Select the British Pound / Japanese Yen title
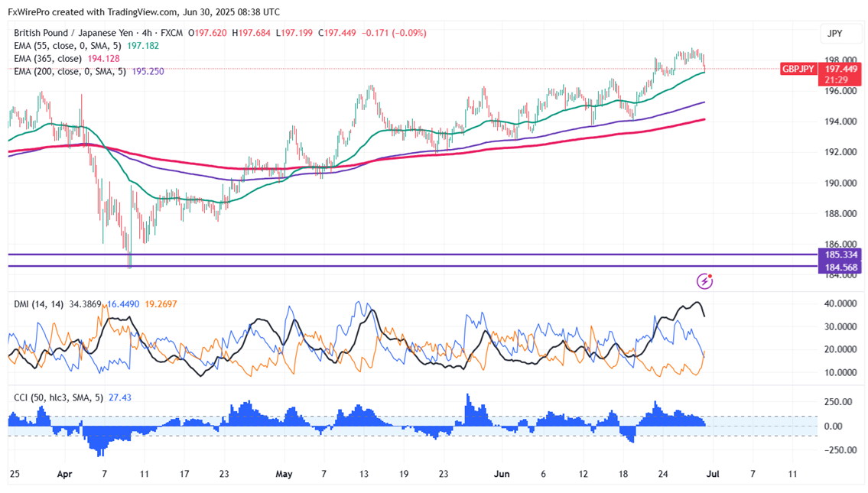 pos(73,33)
